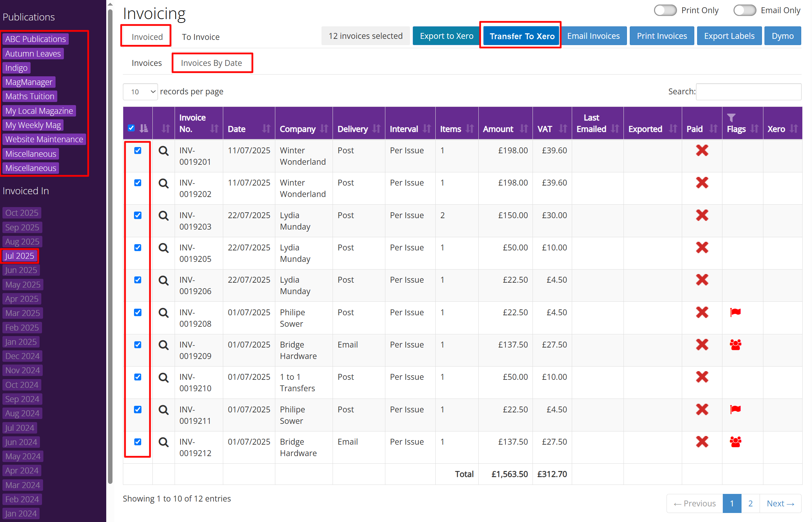Viewport: 812px width, 522px height.
Task: Click Print Invoices button
Action: click(662, 36)
